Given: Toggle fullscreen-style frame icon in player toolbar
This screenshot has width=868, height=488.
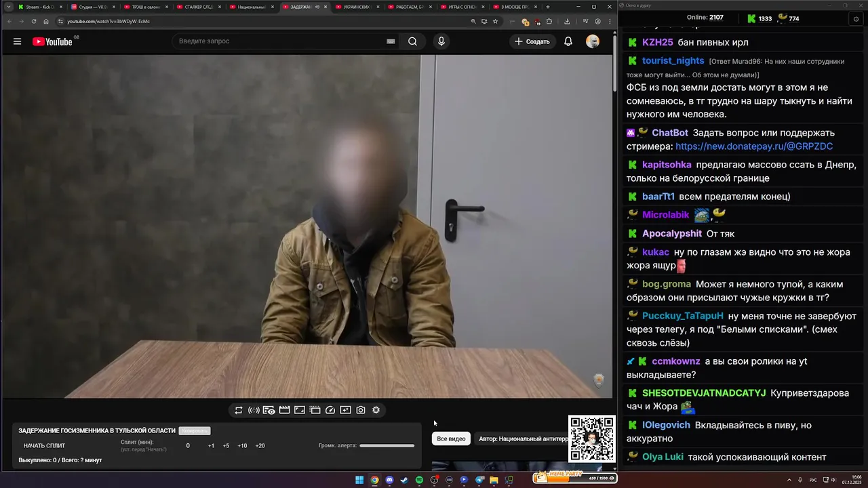Looking at the screenshot, I should pos(300,410).
